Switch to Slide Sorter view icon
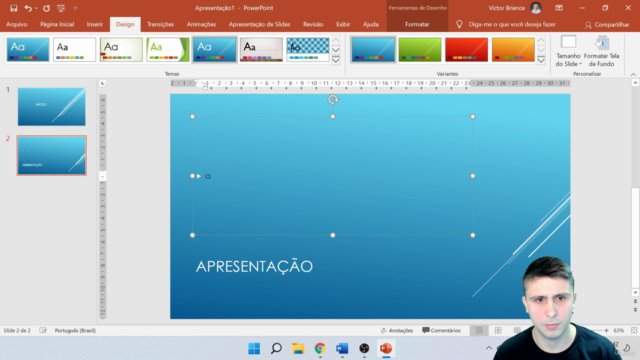This screenshot has height=360, width=640. 498,330
